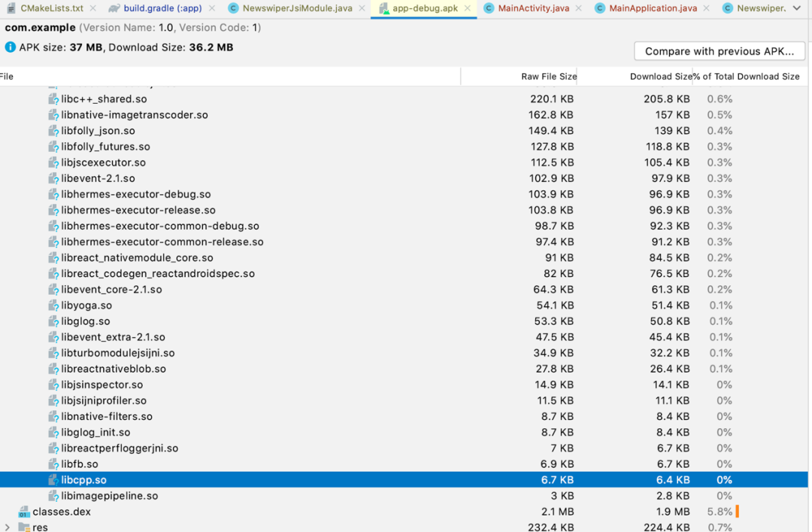
Task: Open the NewswiperJsiModule.java tab
Action: 297,8
